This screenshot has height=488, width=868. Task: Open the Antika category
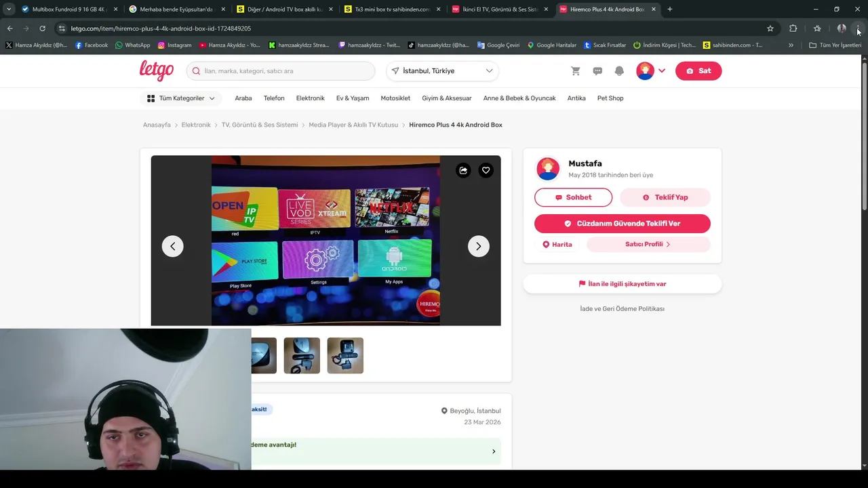576,98
